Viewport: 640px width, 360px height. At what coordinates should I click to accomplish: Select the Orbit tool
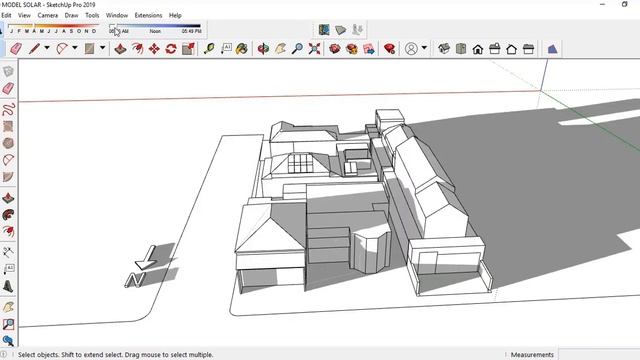point(263,49)
